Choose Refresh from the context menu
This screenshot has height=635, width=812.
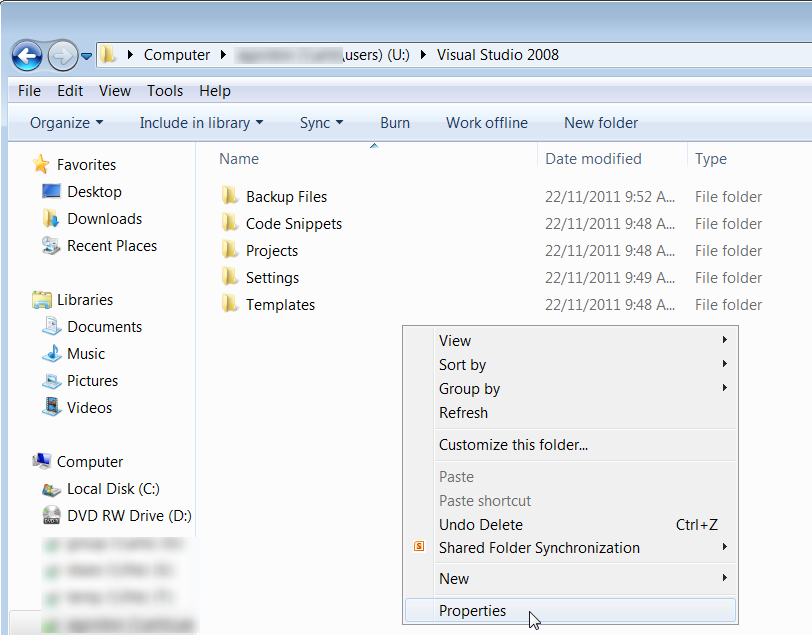[x=570, y=413]
